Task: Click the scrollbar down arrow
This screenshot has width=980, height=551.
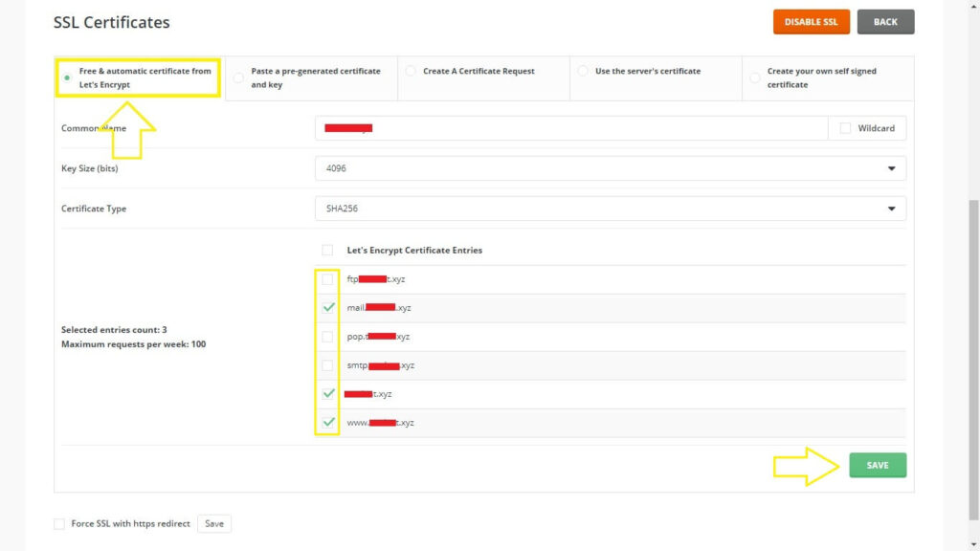Action: tap(973, 544)
